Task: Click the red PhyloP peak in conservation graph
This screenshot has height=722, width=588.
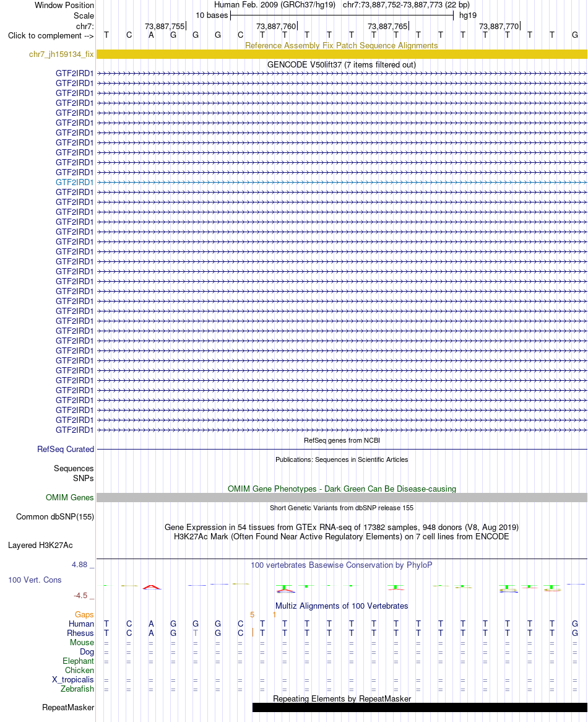Action: click(152, 587)
